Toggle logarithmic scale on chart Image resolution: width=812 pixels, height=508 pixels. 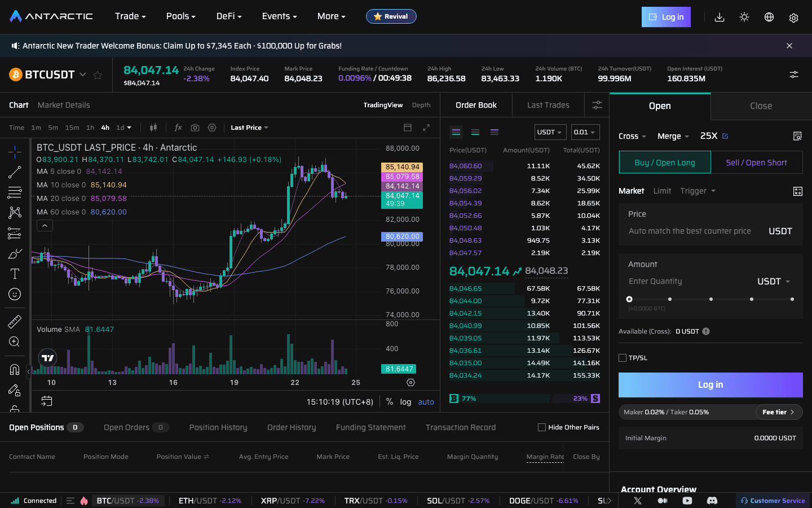click(x=405, y=402)
